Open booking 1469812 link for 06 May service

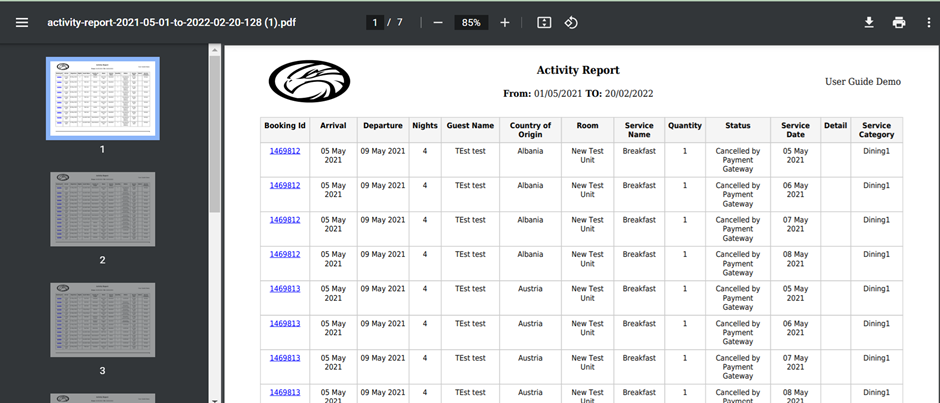coord(285,185)
